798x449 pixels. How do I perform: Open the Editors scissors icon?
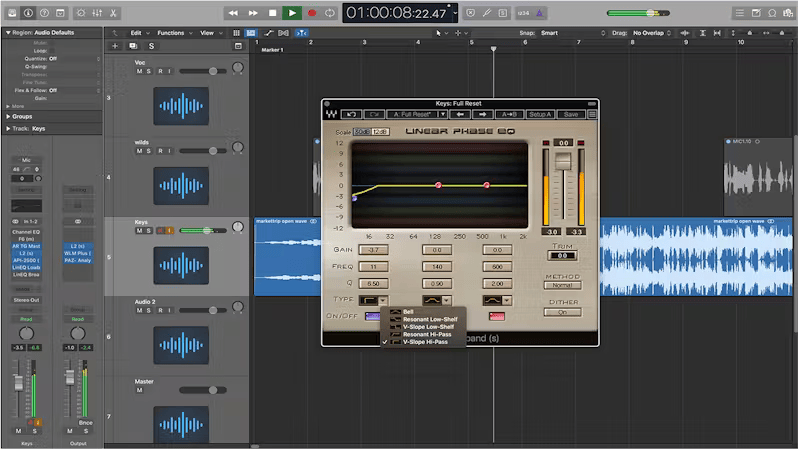click(113, 13)
